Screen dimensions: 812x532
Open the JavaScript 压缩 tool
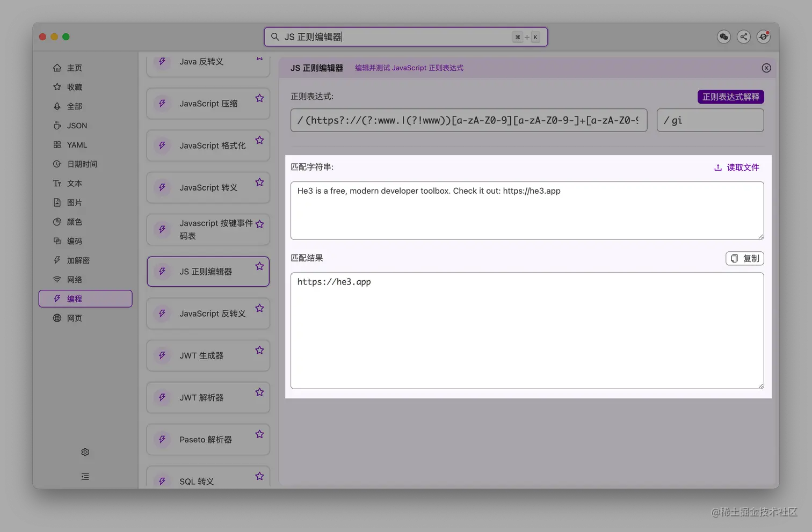pos(208,104)
